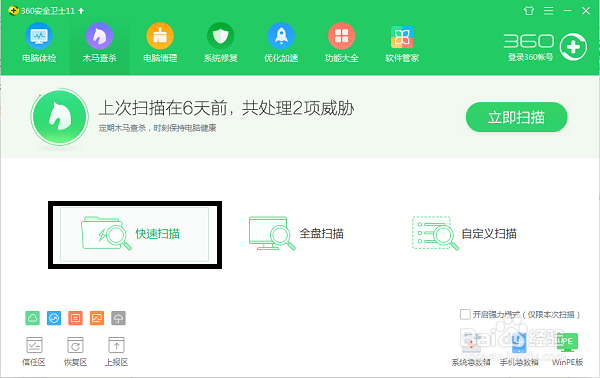Click the blue wave engine icon
600x378 pixels.
54,318
